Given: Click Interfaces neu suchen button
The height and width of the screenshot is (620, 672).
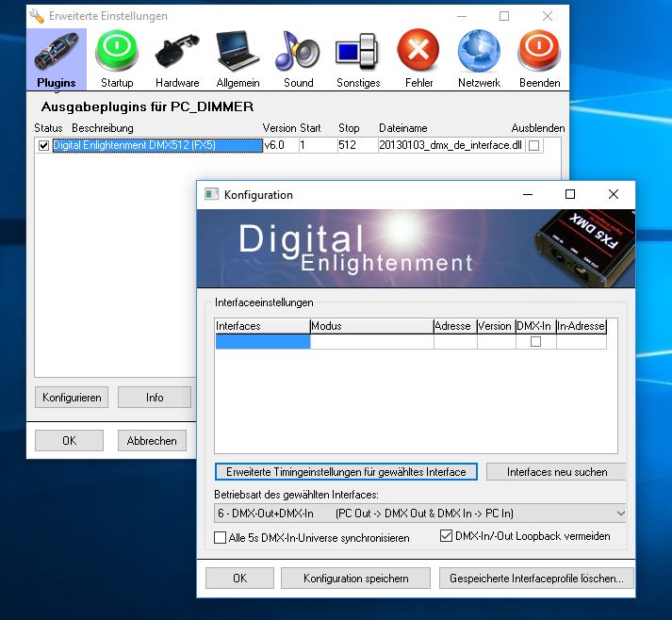Looking at the screenshot, I should (x=557, y=472).
